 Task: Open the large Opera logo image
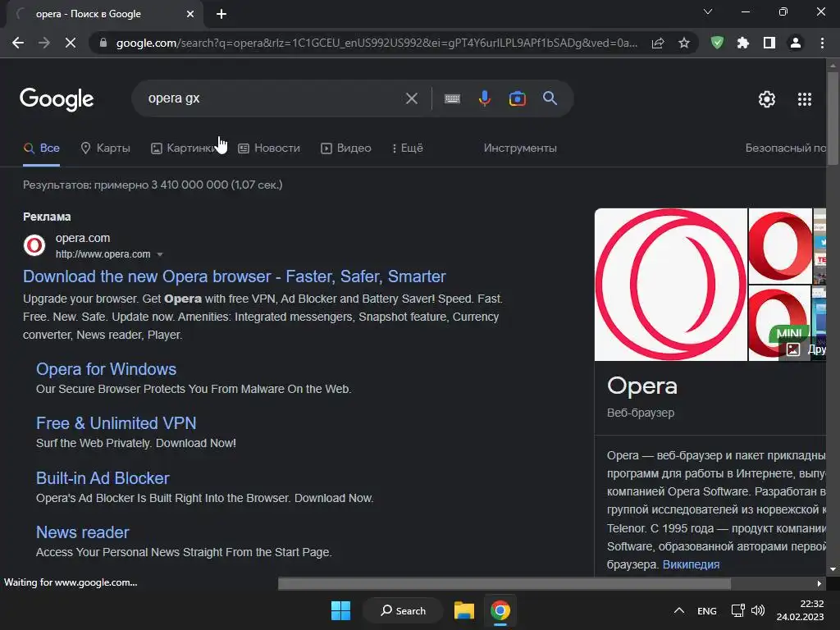671,285
